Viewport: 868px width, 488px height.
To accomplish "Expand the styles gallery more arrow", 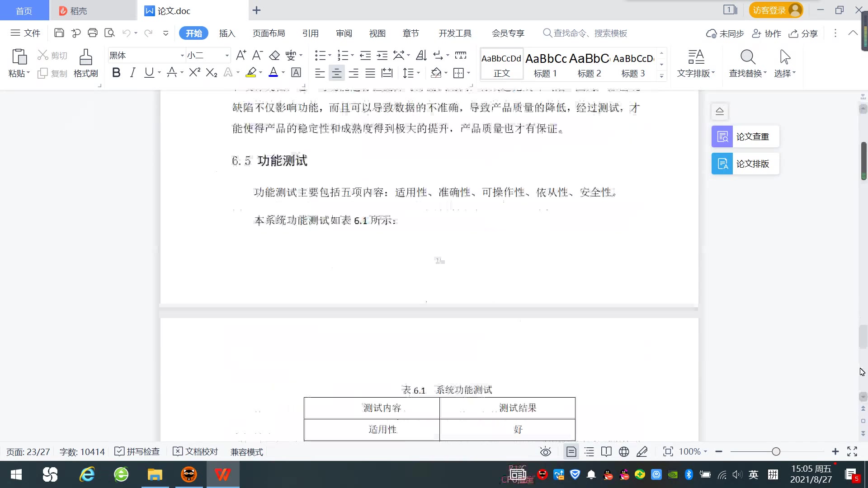I will click(661, 75).
